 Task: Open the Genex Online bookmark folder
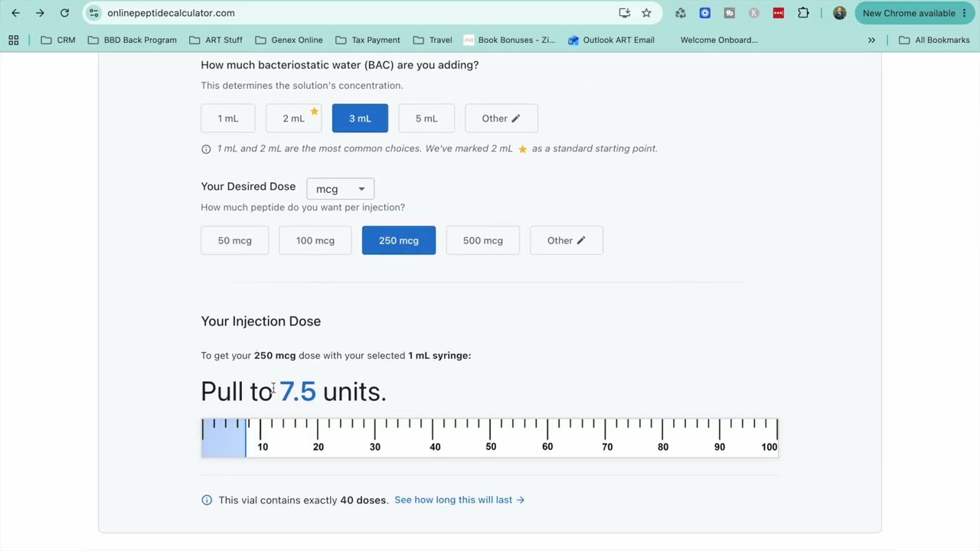click(x=289, y=40)
